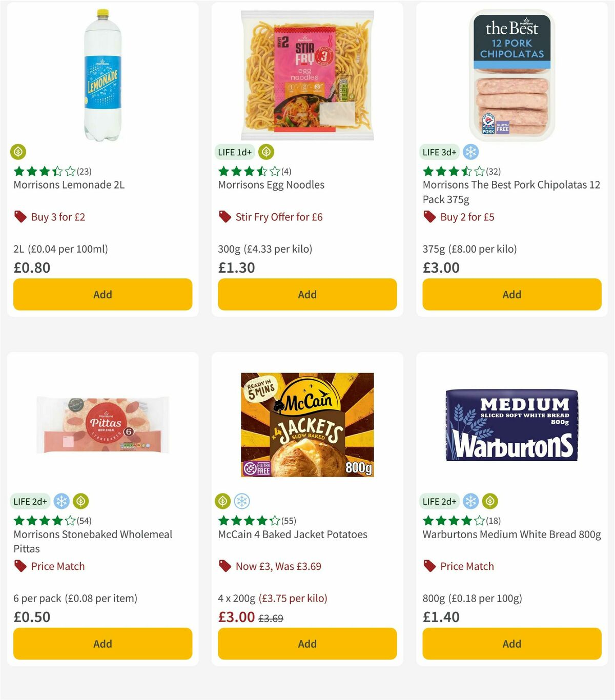Open reviews via the (32) count on Chipolatas
The height and width of the screenshot is (700, 615).
(x=493, y=172)
